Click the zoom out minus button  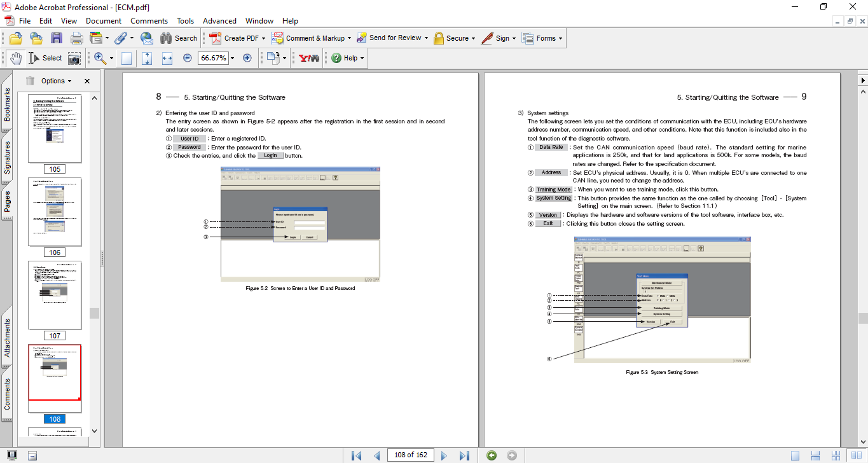tap(188, 58)
